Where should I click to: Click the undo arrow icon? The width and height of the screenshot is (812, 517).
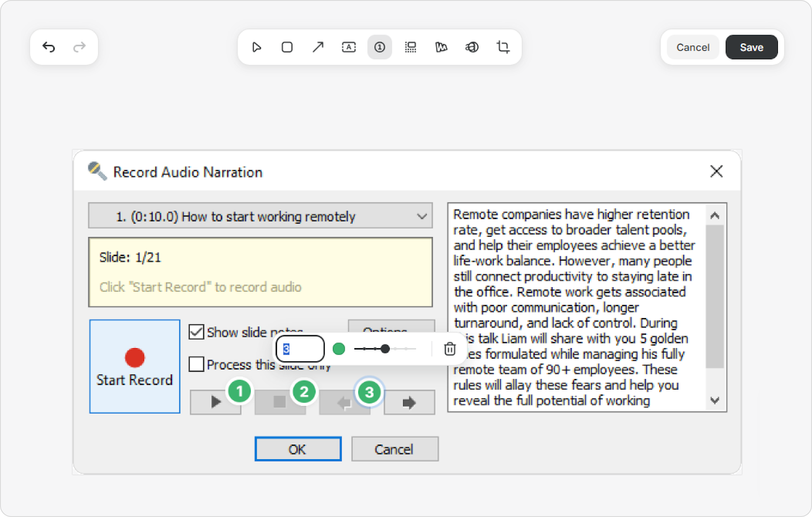49,47
